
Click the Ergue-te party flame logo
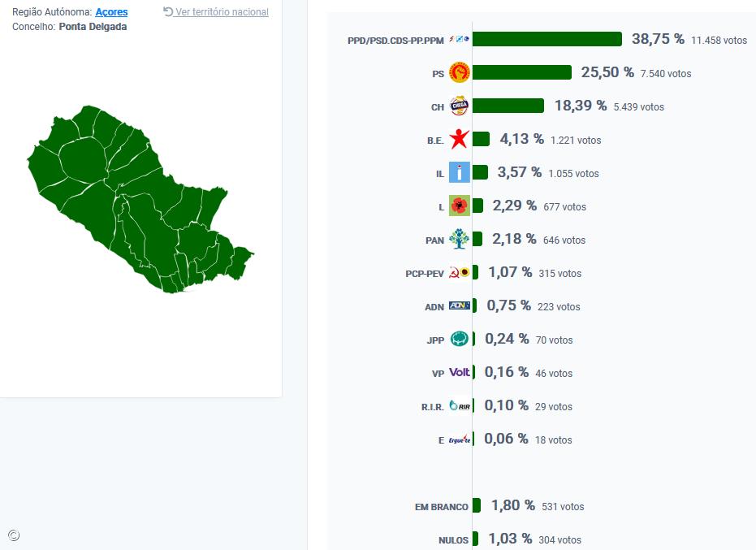tap(460, 439)
